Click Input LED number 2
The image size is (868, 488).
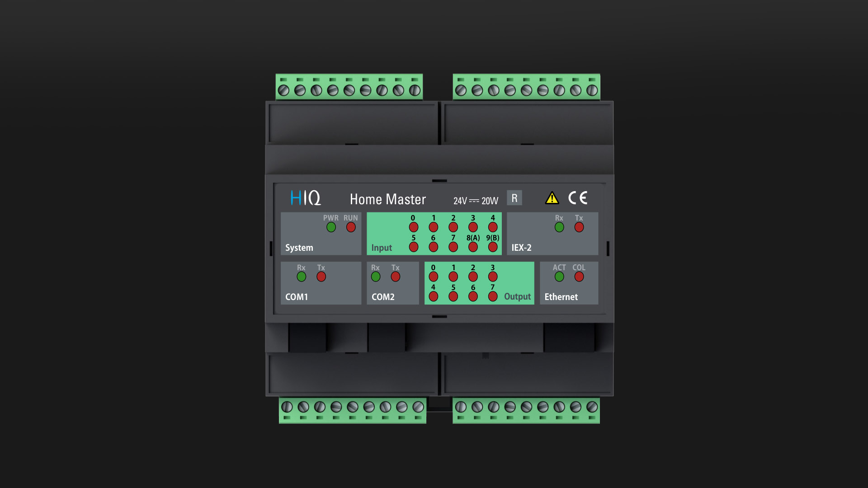[453, 227]
